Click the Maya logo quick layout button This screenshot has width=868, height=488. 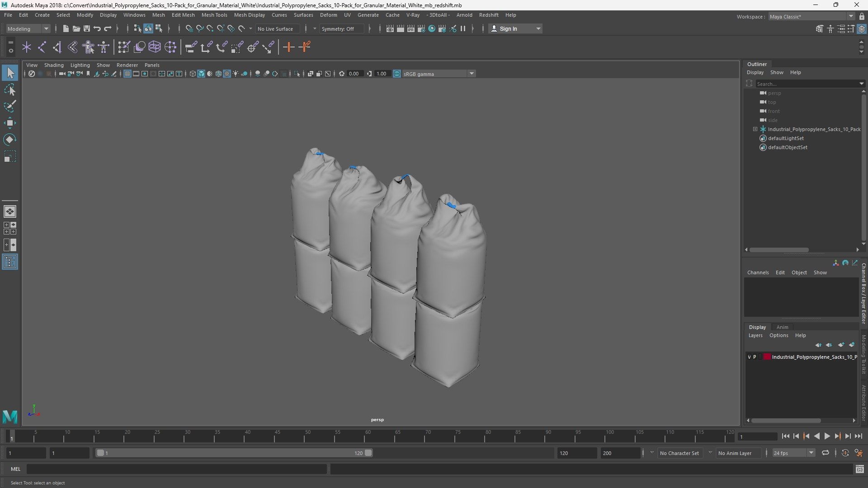[10, 416]
